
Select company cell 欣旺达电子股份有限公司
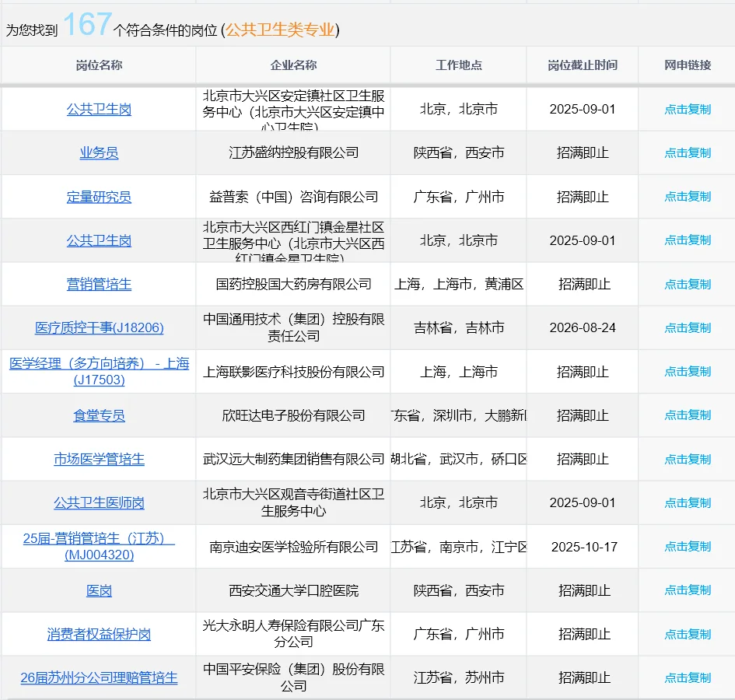[x=293, y=415]
